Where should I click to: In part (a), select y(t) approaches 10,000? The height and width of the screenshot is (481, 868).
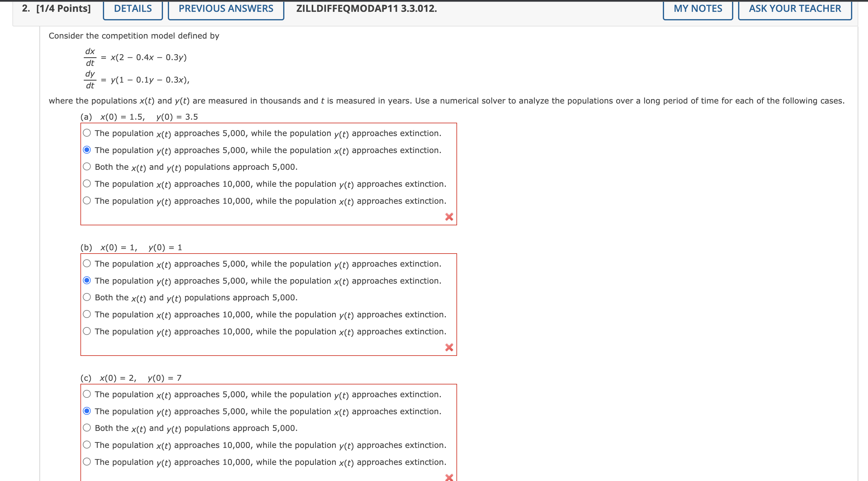point(87,200)
